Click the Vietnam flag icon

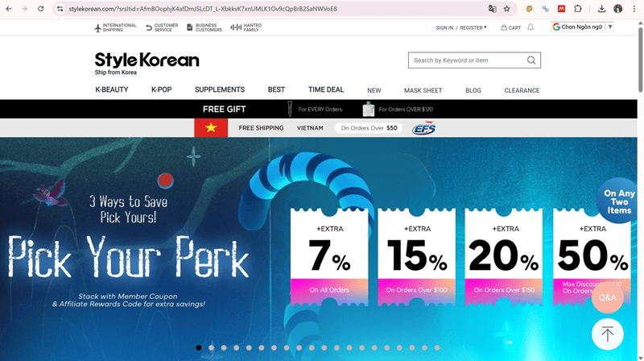tap(211, 128)
